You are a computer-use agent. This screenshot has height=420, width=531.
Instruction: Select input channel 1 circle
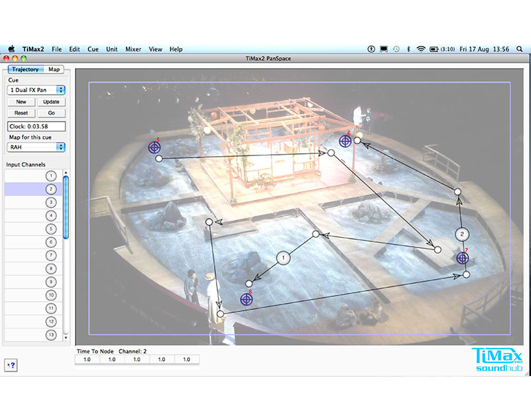[51, 176]
